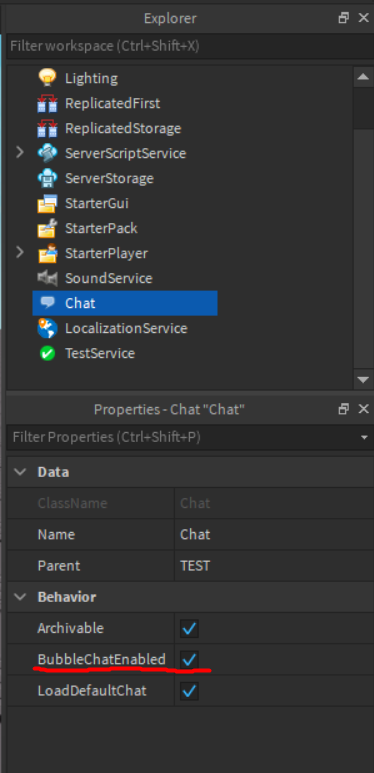
Task: Click the Filter Properties search field
Action: point(182,437)
